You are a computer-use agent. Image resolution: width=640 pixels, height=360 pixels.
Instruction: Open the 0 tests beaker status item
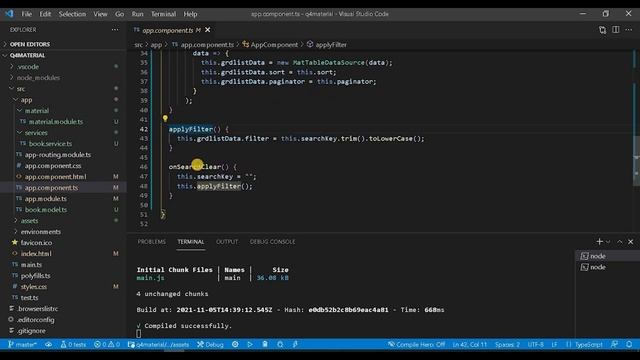[x=73, y=344]
